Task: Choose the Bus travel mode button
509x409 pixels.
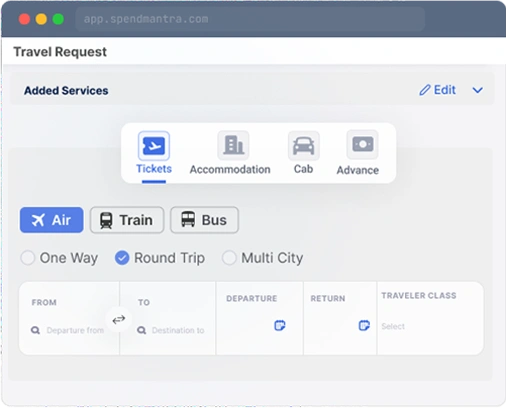Action: click(204, 220)
